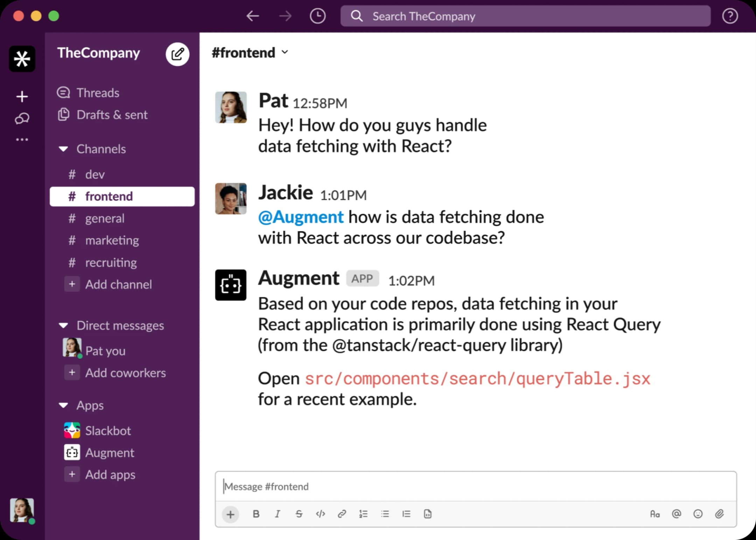Viewport: 756px width, 540px height.
Task: Click the Message #frontend input field
Action: click(476, 486)
